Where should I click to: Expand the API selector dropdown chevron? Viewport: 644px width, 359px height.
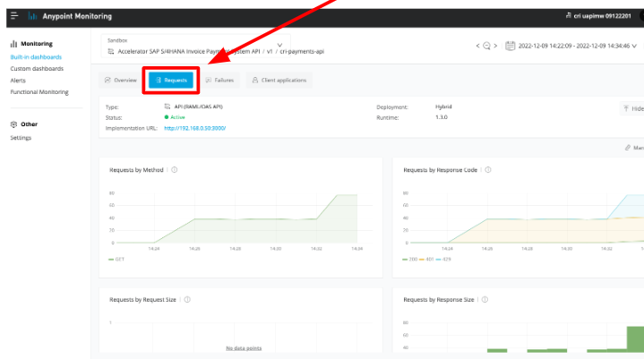[x=279, y=45]
